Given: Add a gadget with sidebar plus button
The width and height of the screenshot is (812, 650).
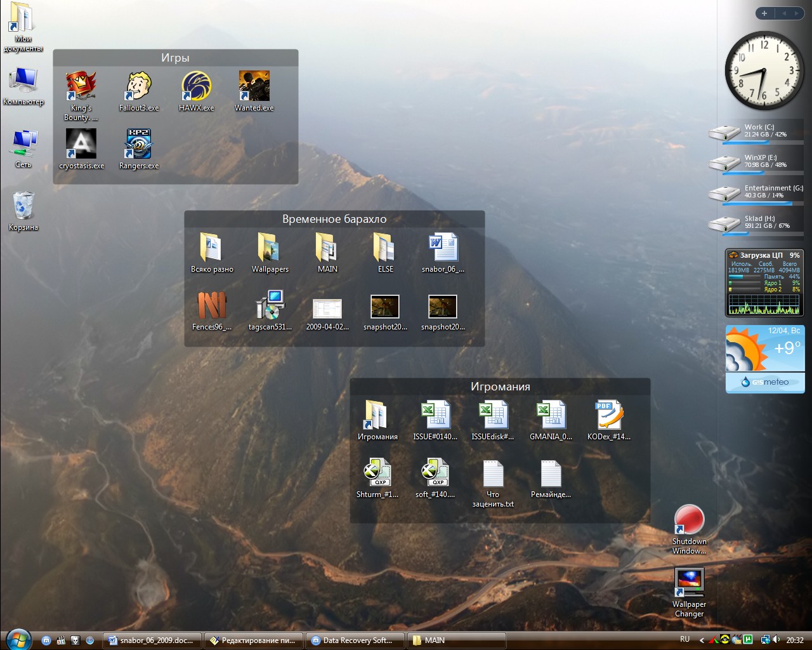Looking at the screenshot, I should (x=764, y=13).
